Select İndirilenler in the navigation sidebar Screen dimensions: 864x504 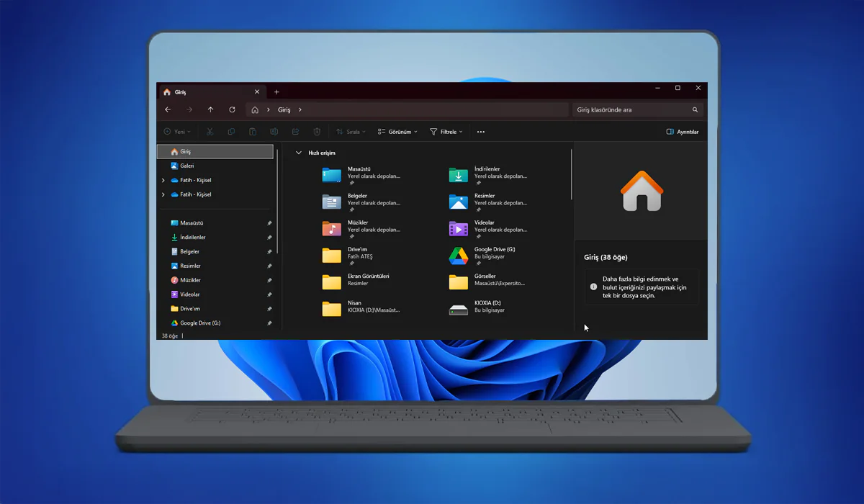(216, 238)
